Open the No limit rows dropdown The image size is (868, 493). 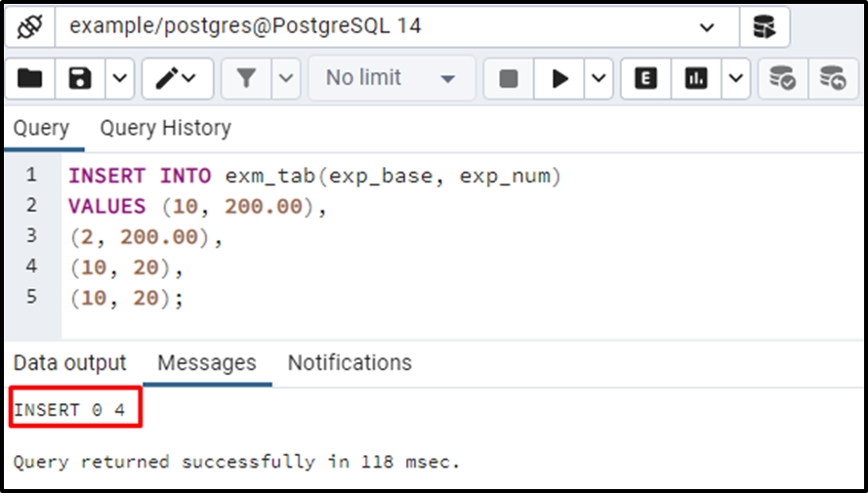392,78
